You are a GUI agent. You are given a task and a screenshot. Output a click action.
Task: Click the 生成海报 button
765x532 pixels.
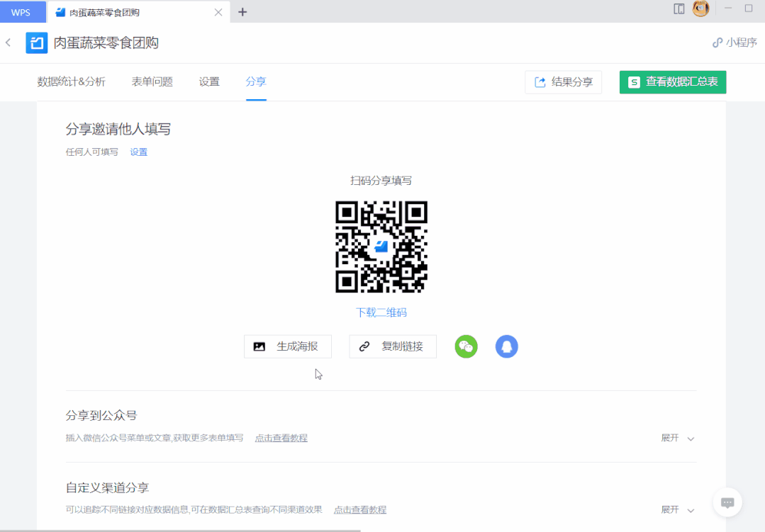pos(287,346)
